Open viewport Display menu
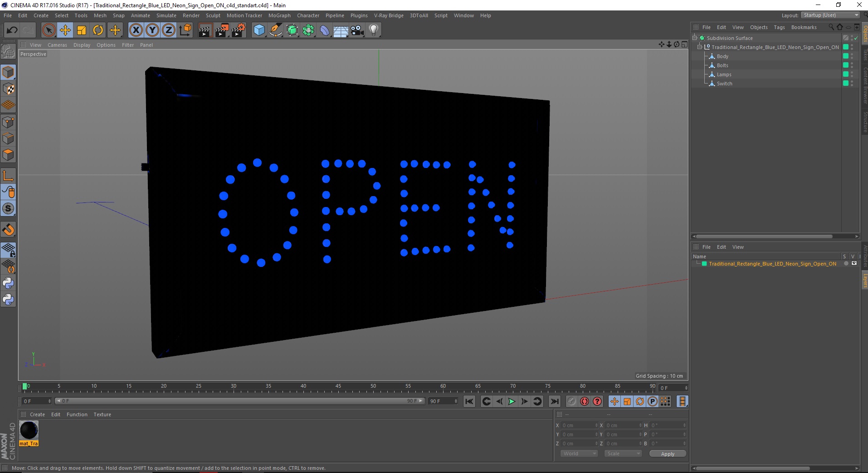Image resolution: width=868 pixels, height=473 pixels. (x=82, y=45)
